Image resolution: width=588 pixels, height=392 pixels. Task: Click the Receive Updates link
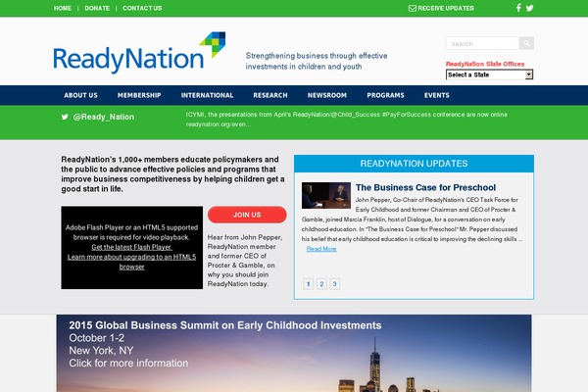tap(446, 8)
